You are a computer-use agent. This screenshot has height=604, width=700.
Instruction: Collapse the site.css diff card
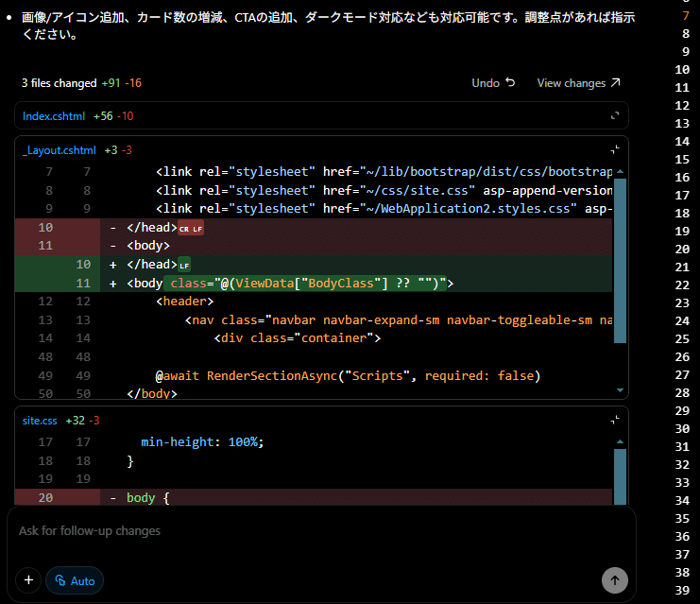coord(615,420)
